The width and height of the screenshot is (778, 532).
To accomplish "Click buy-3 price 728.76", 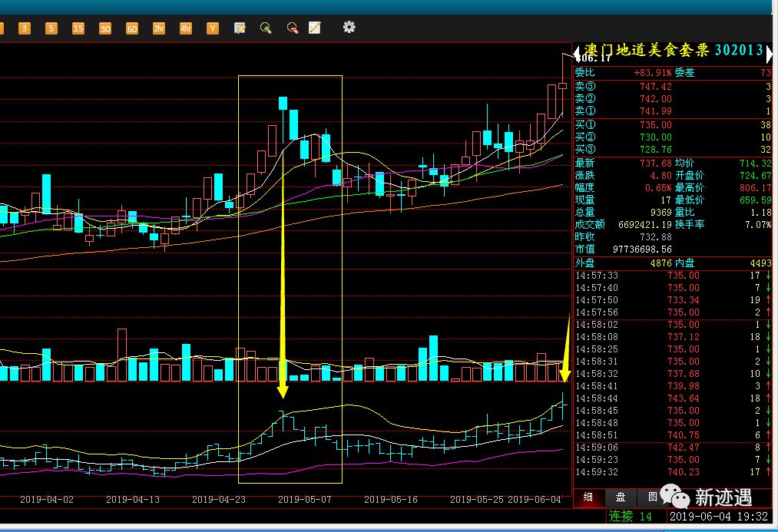I will (x=655, y=150).
